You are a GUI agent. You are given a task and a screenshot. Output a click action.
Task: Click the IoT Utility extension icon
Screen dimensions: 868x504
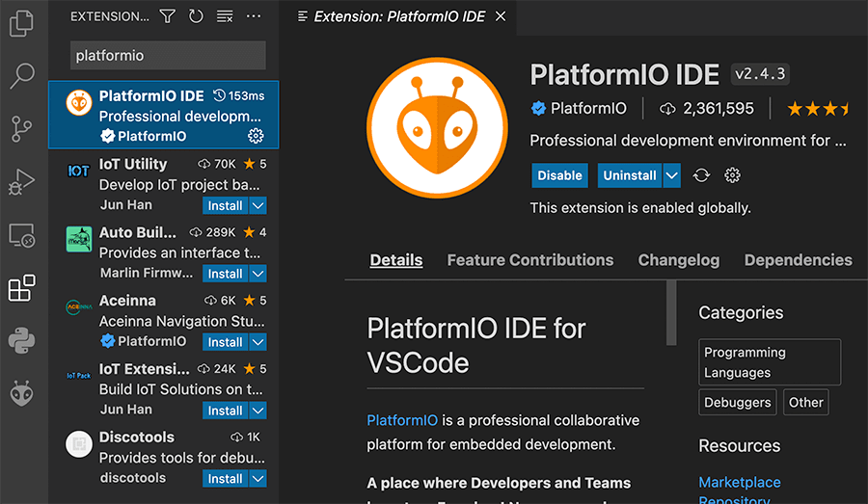[x=79, y=171]
